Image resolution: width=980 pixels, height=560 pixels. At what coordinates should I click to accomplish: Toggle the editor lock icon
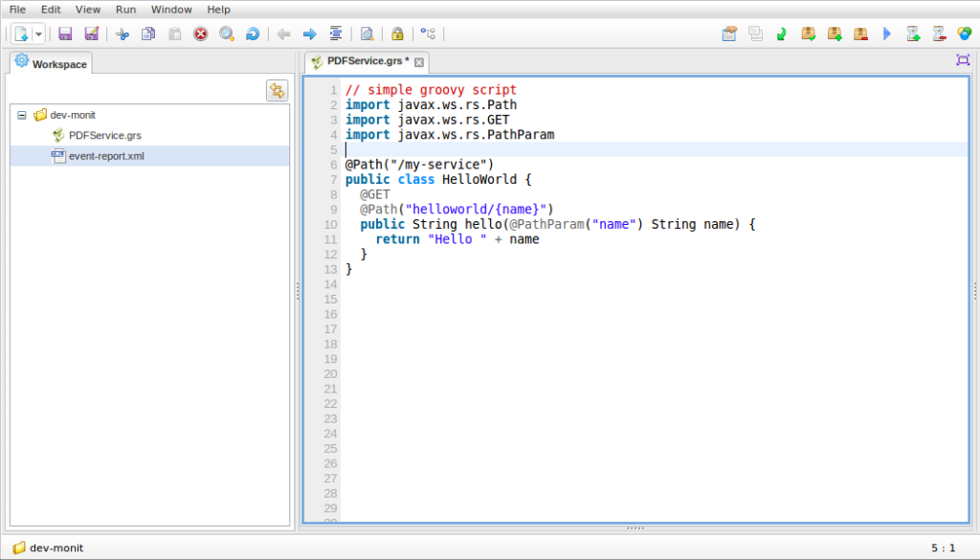click(396, 33)
